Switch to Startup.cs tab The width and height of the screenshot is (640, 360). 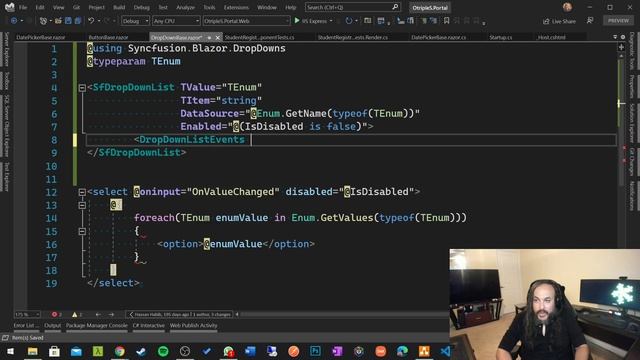(501, 37)
